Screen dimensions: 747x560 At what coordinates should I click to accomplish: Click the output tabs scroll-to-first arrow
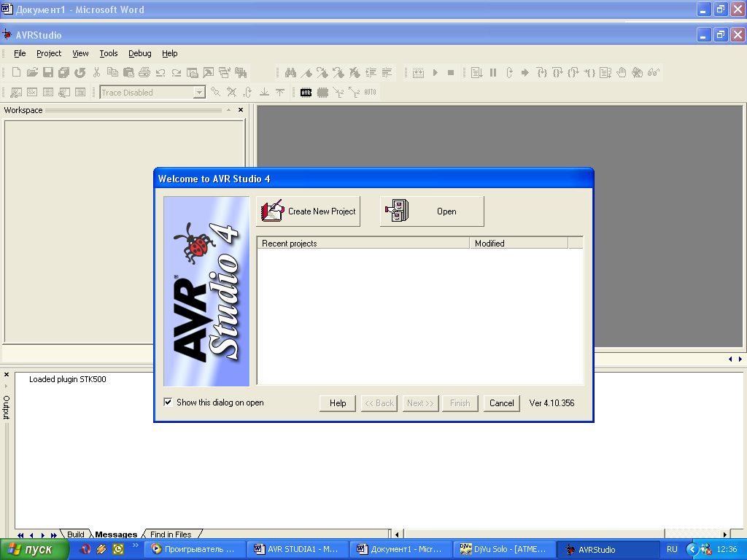point(20,535)
